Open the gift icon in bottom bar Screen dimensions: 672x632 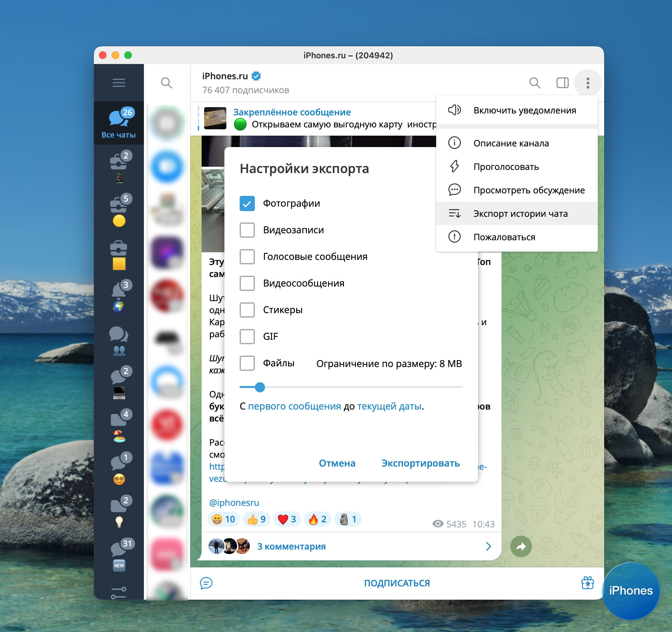pyautogui.click(x=587, y=583)
